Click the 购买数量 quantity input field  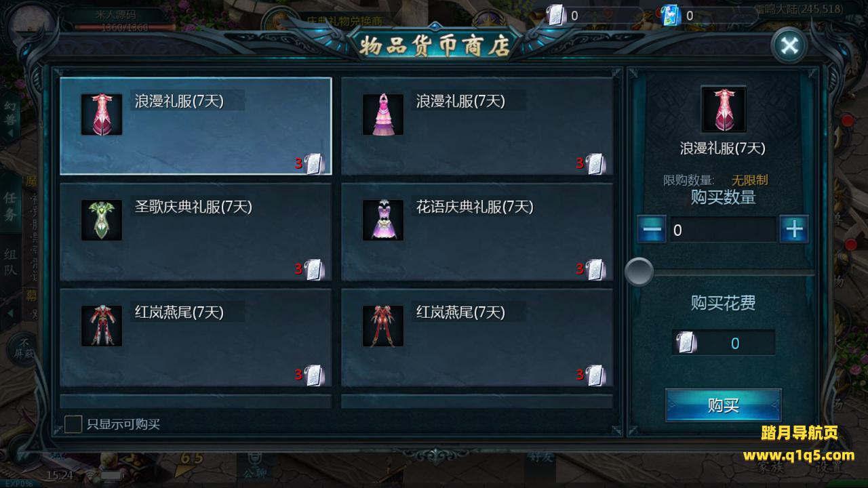tap(723, 230)
